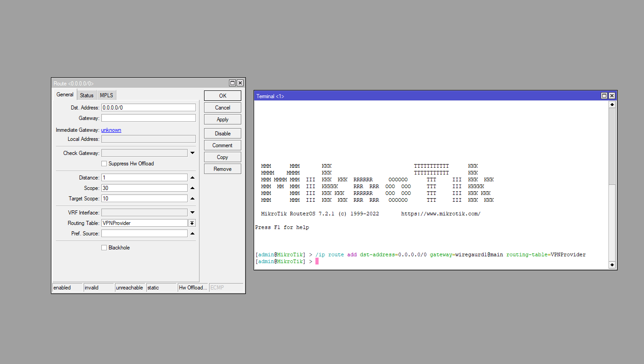This screenshot has width=644, height=364.
Task: Apply the route settings
Action: pyautogui.click(x=223, y=120)
